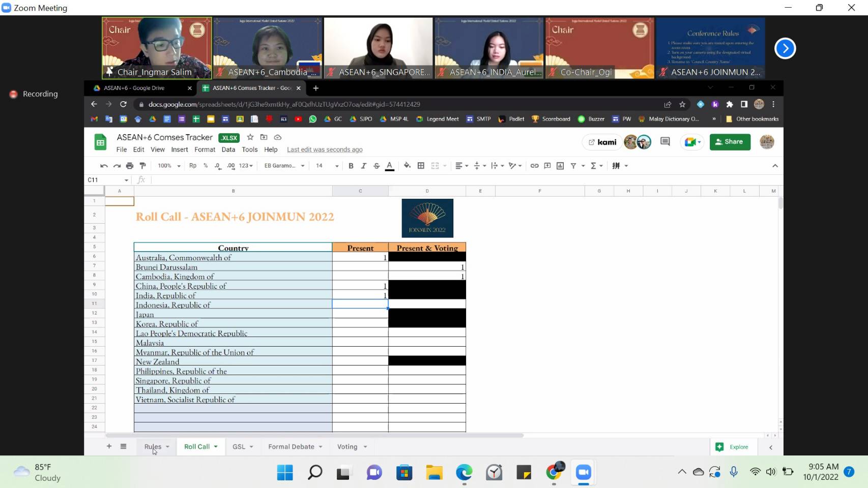Click the borders icon
Viewport: 868px width, 488px height.
click(421, 166)
